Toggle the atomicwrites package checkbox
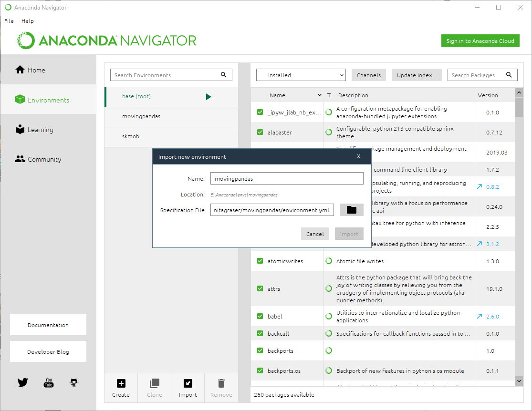Image resolution: width=532 pixels, height=411 pixels. pyautogui.click(x=260, y=261)
